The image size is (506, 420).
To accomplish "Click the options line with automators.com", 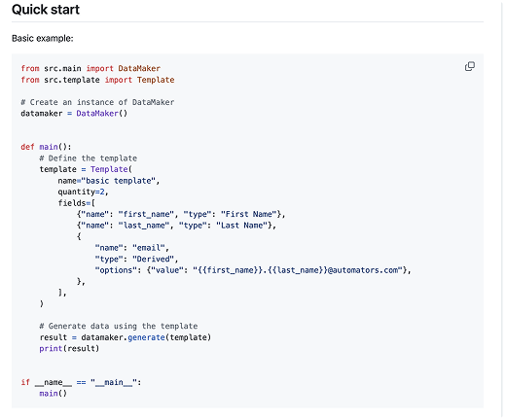I will 253,270.
